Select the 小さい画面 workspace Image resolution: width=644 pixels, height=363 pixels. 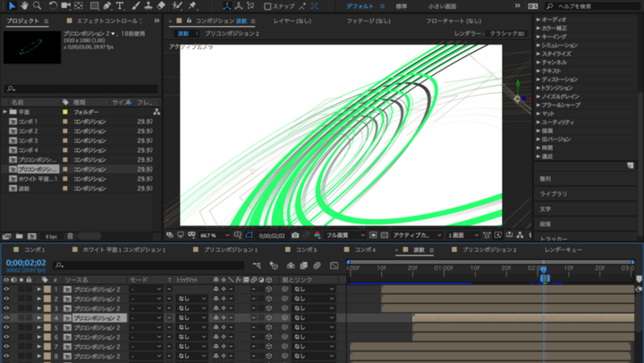(x=442, y=6)
